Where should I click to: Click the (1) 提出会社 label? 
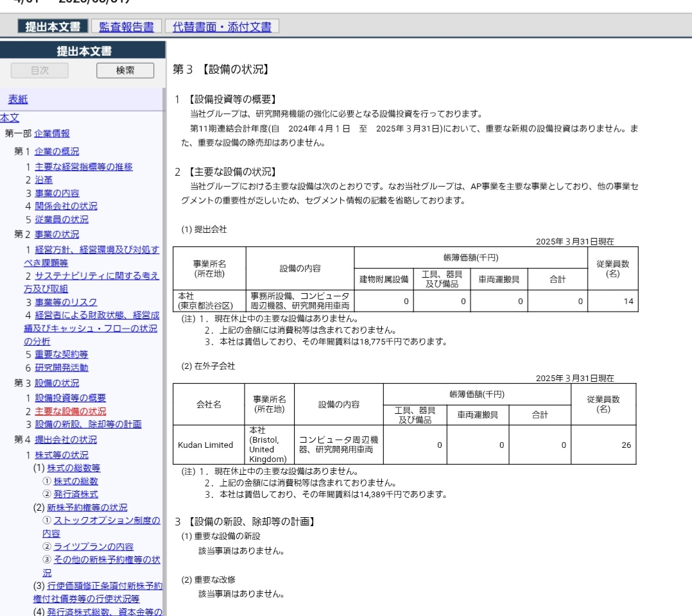point(204,230)
